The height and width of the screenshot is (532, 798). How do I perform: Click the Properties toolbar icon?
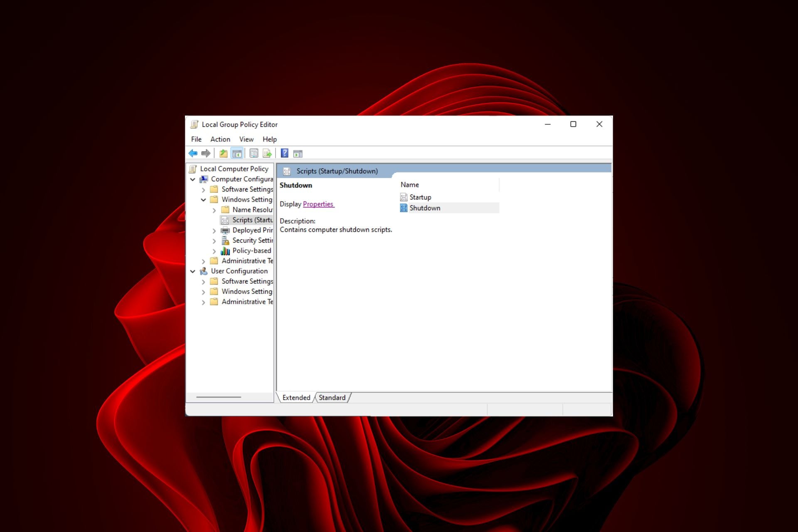click(x=254, y=153)
